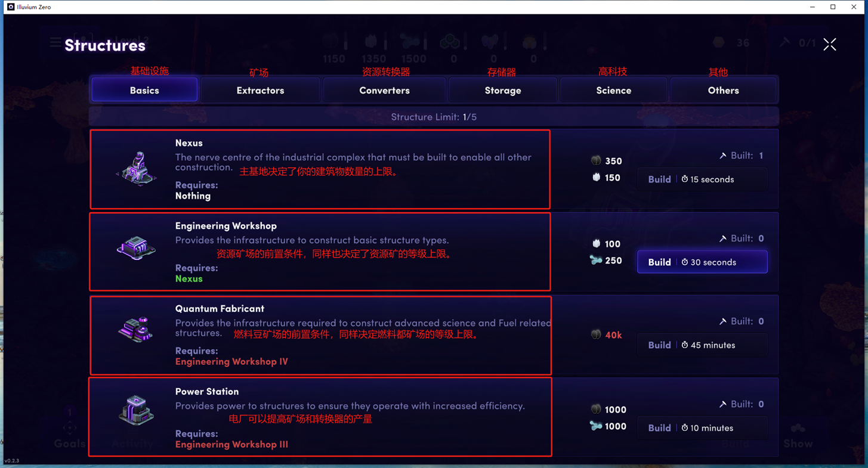Click the Illuvium Zero app icon in title bar

tap(11, 7)
